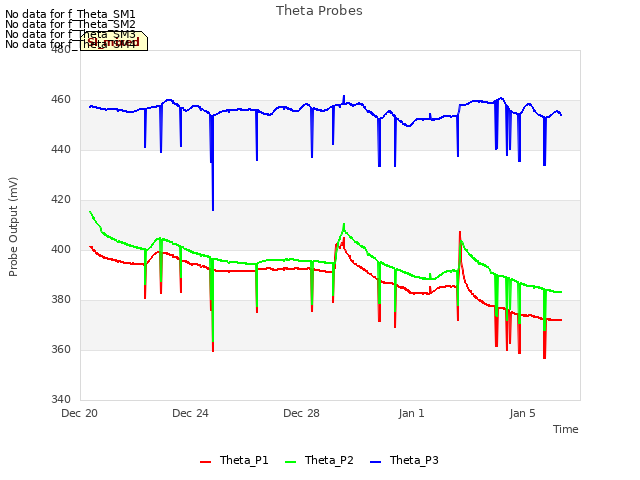This screenshot has width=640, height=480.
Task: Click the red Theta_P1 legend swatch
Action: tap(205, 462)
